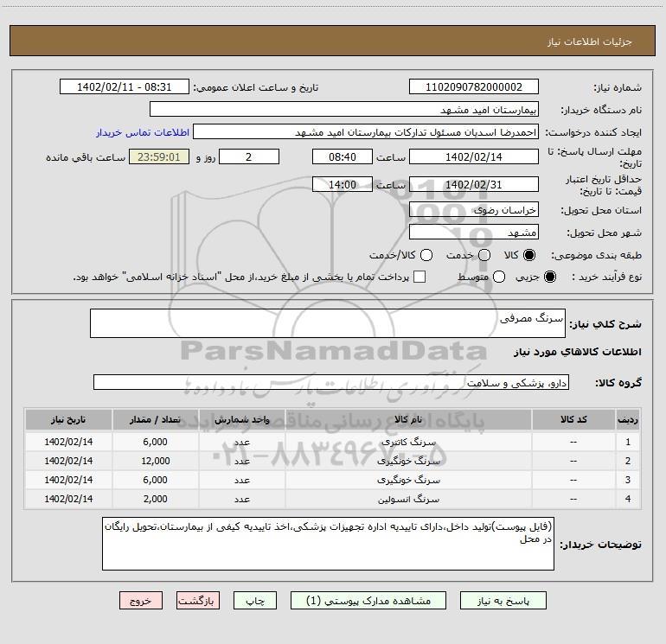Screen dimensions: 666x644
Task: Click the پاسخ به نیاز button
Action: pos(503,601)
